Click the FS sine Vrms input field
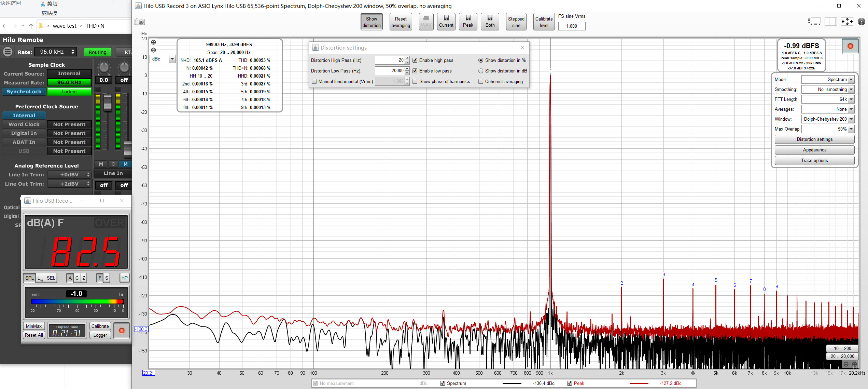The image size is (868, 389). point(572,26)
